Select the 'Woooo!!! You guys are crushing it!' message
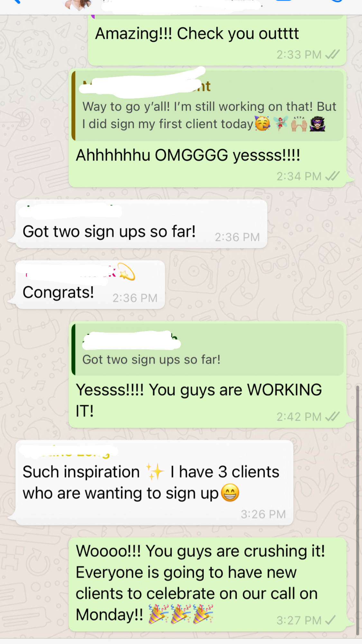This screenshot has height=644, width=362. point(208,584)
